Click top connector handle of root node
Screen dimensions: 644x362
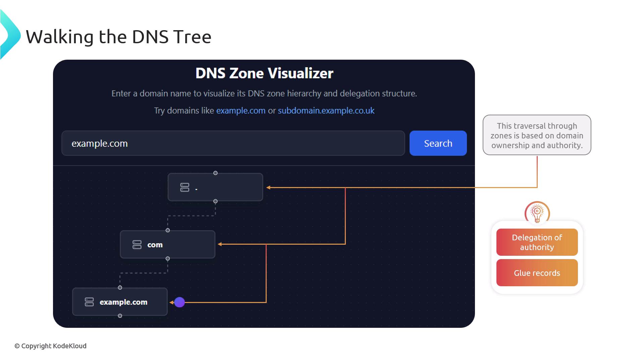(215, 173)
